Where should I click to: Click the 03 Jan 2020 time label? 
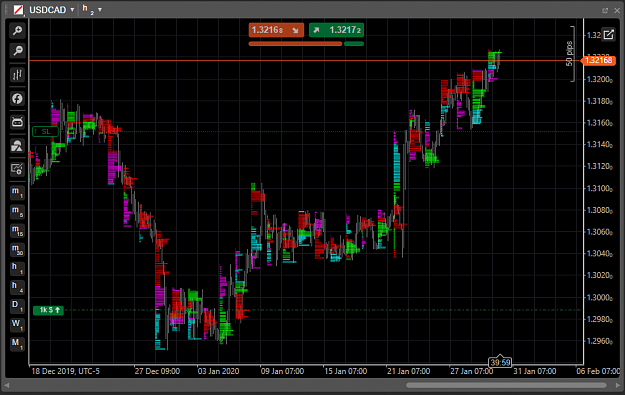pyautogui.click(x=218, y=371)
